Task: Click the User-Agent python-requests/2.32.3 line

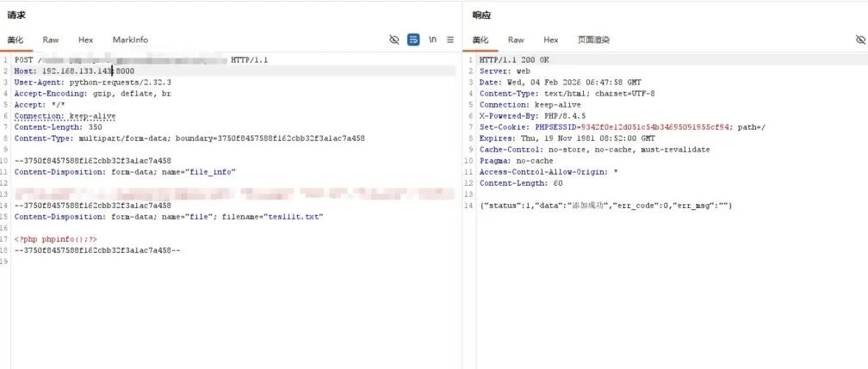Action: 92,82
